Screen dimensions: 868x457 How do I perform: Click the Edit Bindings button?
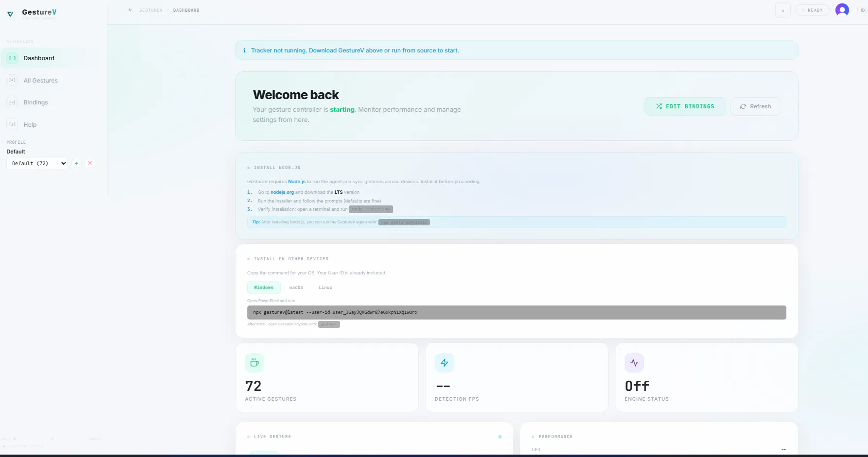click(x=685, y=106)
